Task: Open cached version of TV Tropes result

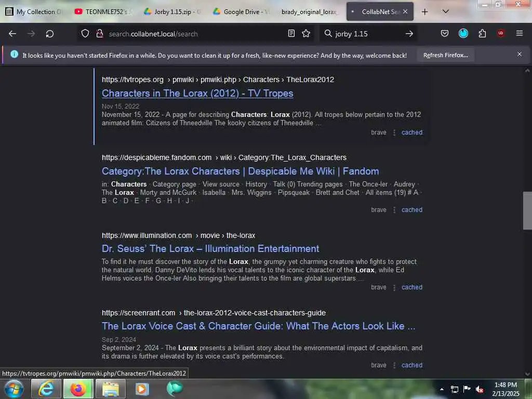Action: click(x=412, y=132)
